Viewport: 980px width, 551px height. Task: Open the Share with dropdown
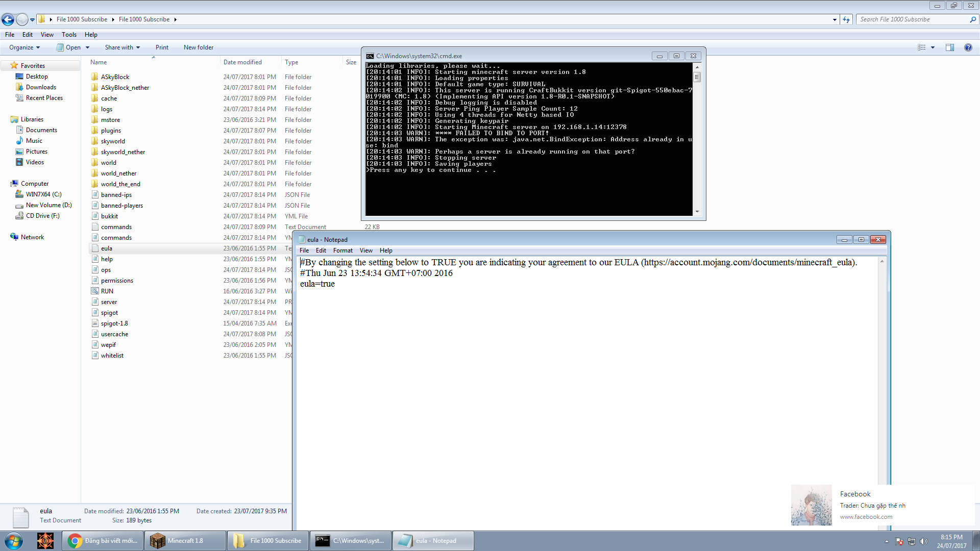pos(122,47)
